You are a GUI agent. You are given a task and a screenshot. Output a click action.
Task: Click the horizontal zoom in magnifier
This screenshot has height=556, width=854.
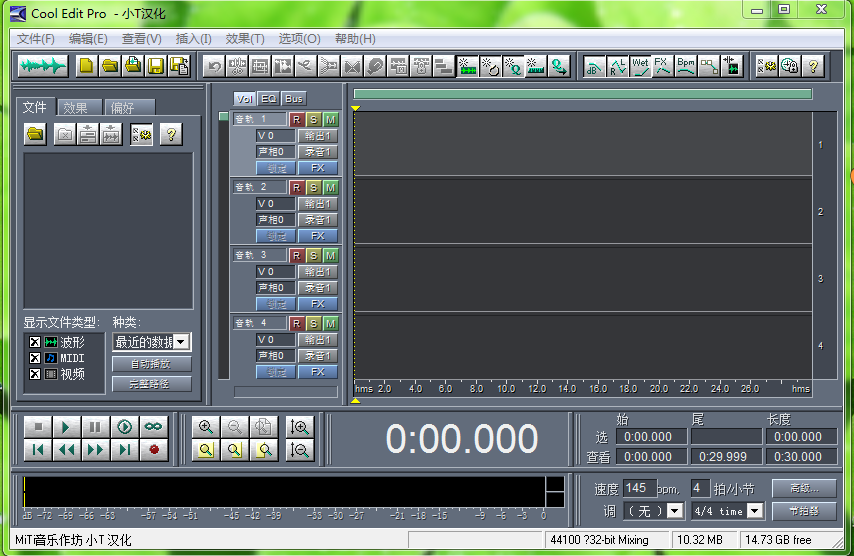[206, 427]
